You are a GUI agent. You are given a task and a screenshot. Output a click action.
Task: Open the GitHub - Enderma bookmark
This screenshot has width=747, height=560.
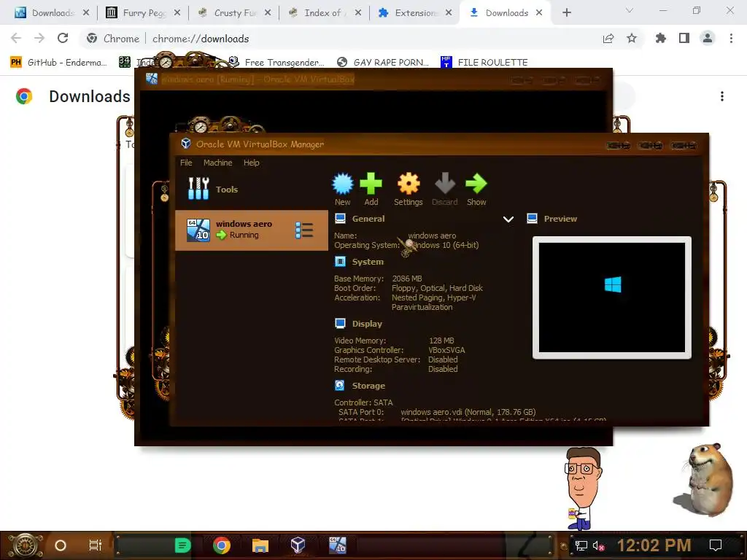coord(58,62)
